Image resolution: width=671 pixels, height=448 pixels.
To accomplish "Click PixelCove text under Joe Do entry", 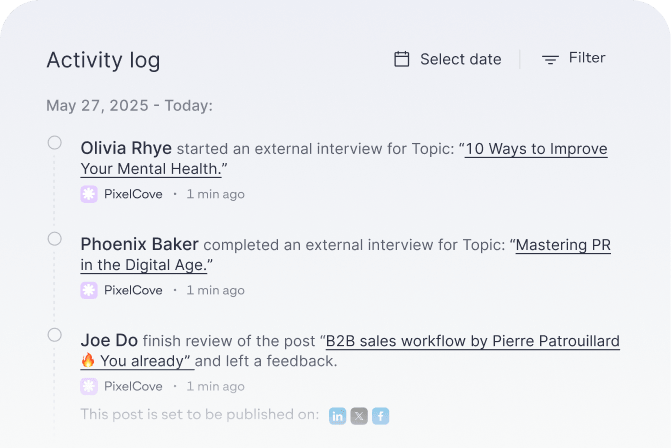I will pyautogui.click(x=133, y=386).
